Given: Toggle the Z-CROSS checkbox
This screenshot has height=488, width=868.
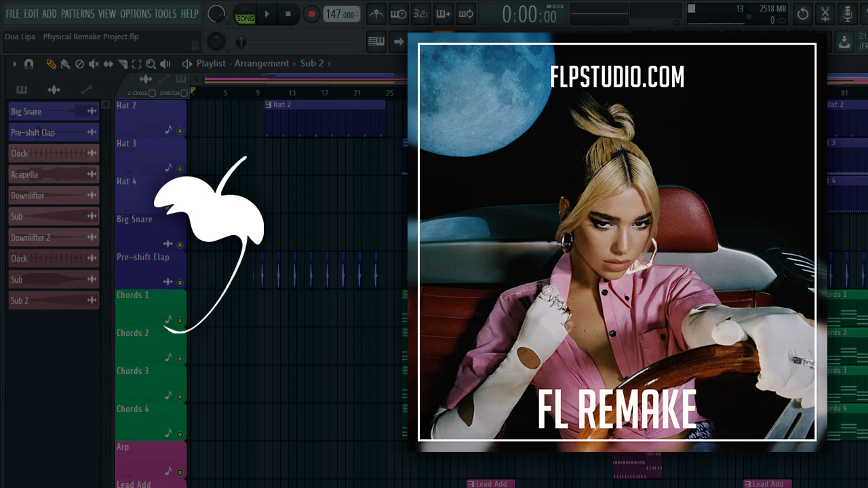Looking at the screenshot, I should coord(153,93).
